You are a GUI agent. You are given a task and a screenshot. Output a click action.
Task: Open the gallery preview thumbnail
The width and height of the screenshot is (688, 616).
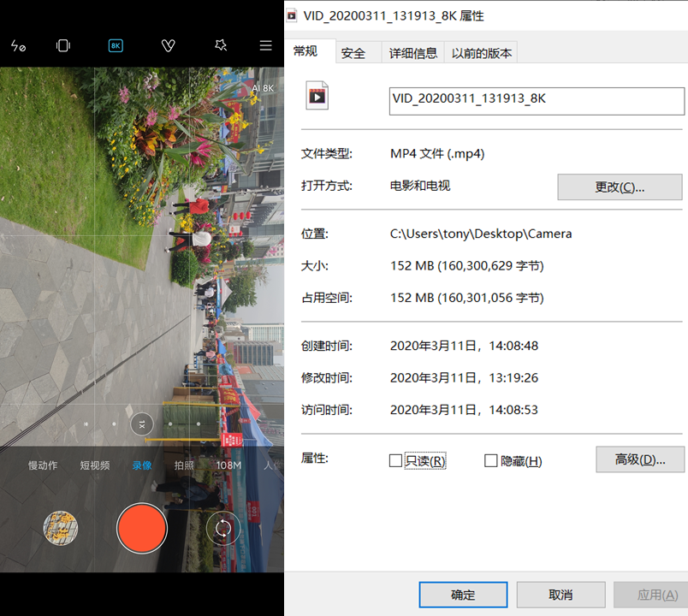(61, 528)
